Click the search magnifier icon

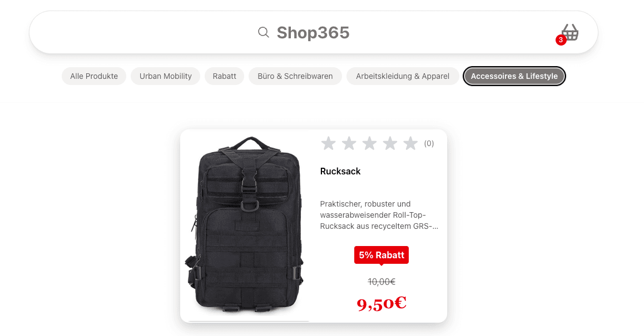[263, 32]
